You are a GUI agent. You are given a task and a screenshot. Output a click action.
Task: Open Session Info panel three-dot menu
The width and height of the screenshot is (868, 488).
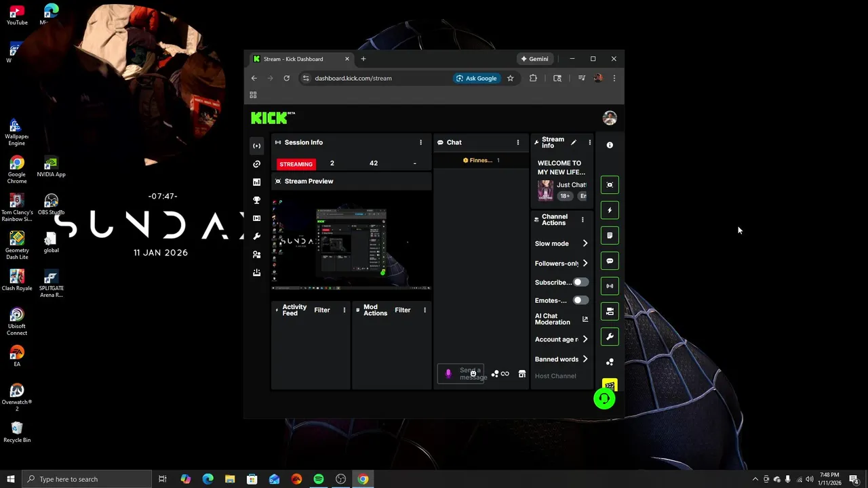tap(420, 142)
